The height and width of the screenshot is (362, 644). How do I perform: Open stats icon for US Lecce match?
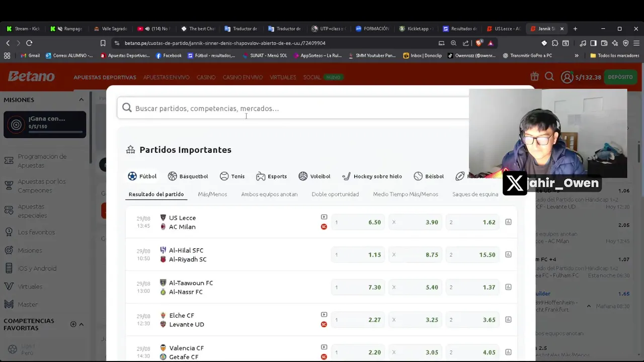click(x=508, y=222)
